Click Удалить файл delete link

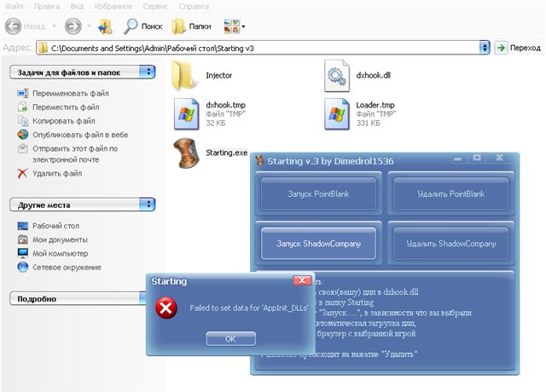[x=57, y=173]
